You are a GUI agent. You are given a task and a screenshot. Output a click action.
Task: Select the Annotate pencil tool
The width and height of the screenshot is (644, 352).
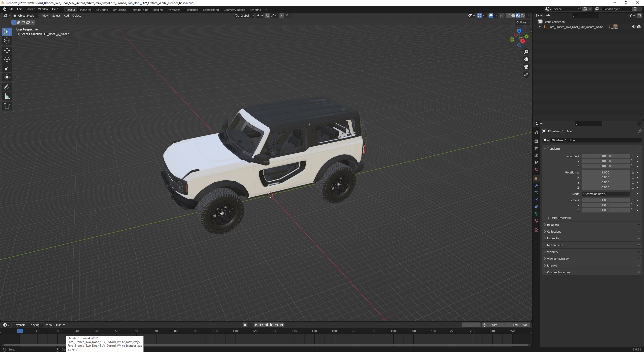click(x=7, y=87)
